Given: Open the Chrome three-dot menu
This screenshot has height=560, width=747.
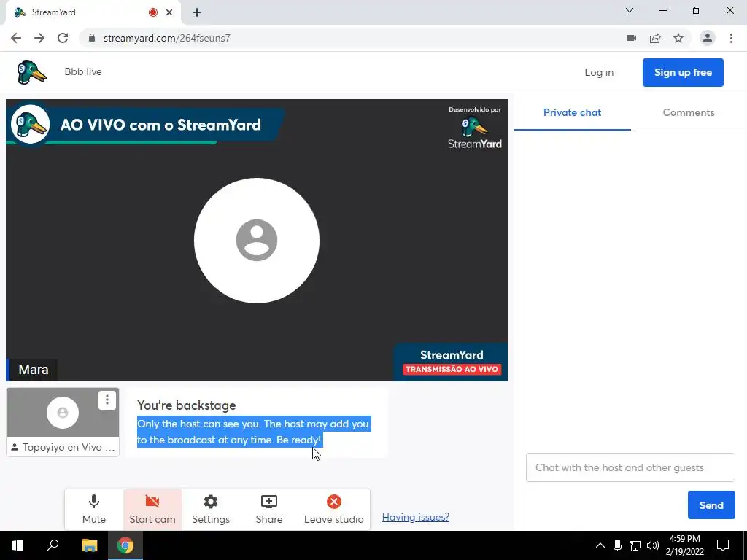Looking at the screenshot, I should [x=731, y=38].
